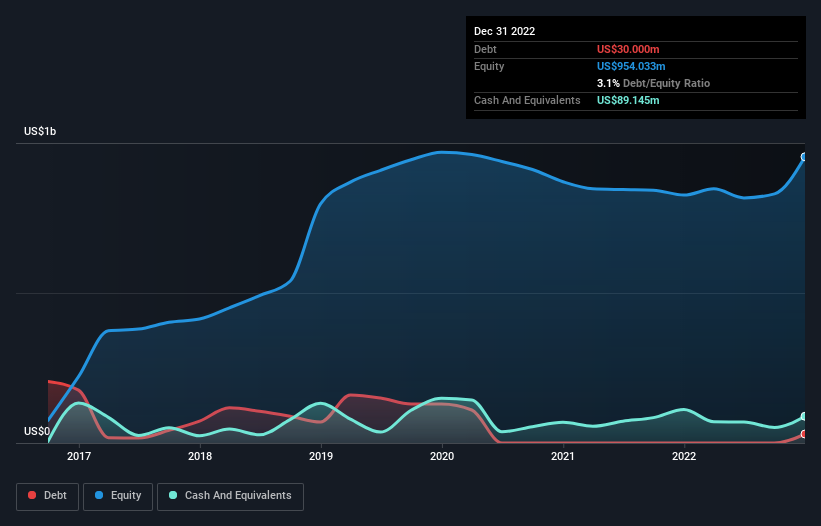The height and width of the screenshot is (526, 821).
Task: Toggle the Debt legend series
Action: 47,496
